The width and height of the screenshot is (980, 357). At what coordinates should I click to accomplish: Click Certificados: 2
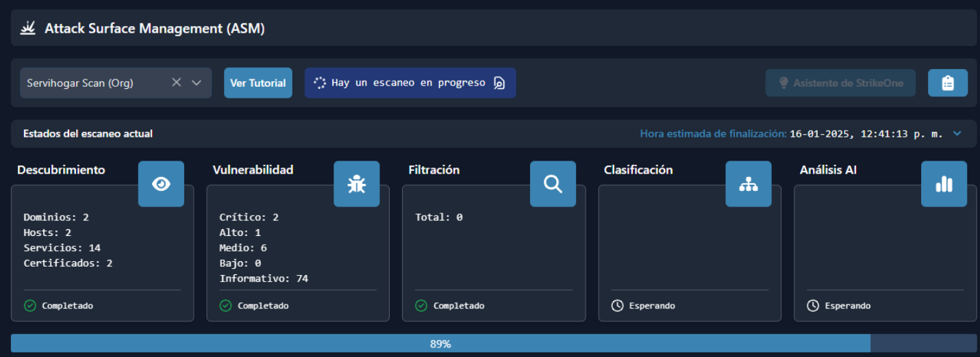(x=68, y=263)
